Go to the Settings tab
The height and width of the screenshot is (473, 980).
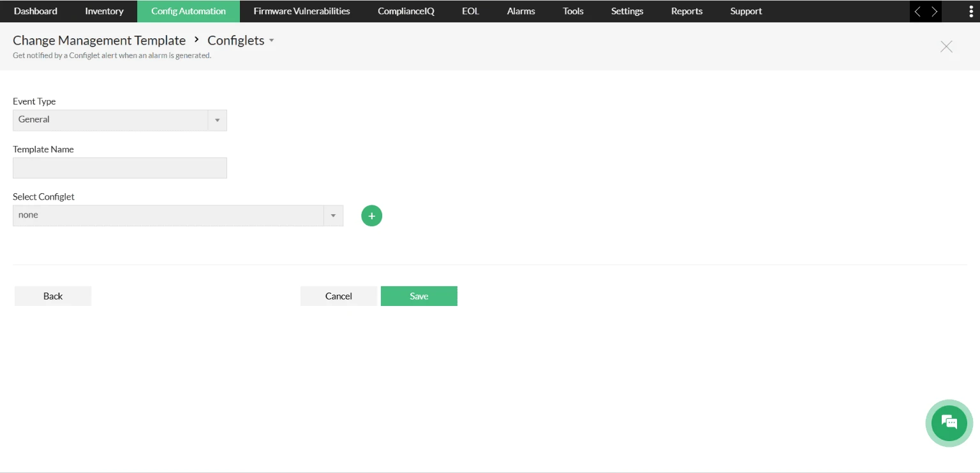point(627,11)
